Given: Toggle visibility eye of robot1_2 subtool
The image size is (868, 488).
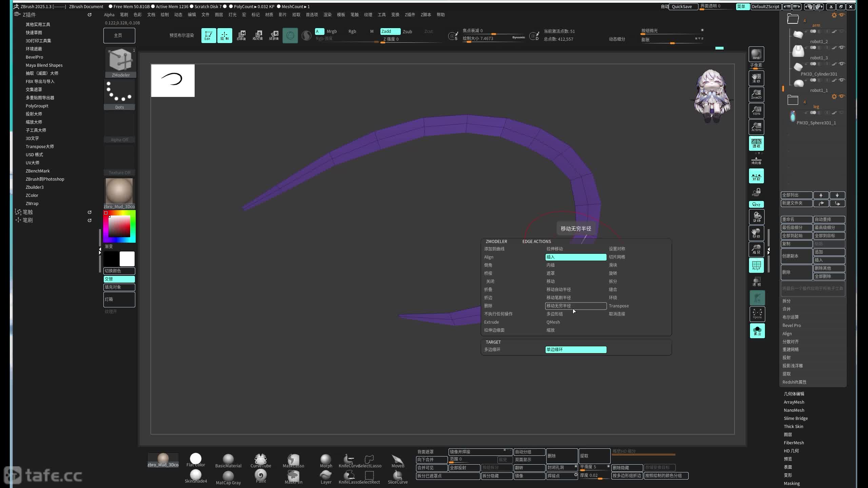Looking at the screenshot, I should pos(842,31).
